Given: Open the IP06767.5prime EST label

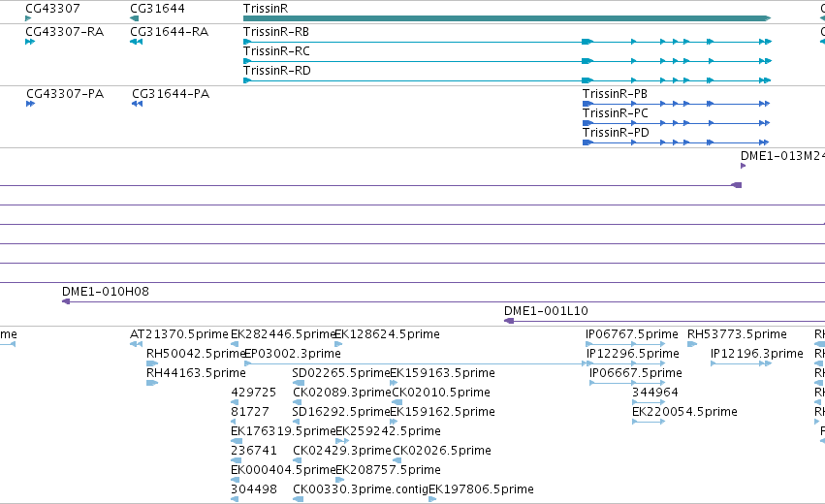Looking at the screenshot, I should tap(632, 334).
